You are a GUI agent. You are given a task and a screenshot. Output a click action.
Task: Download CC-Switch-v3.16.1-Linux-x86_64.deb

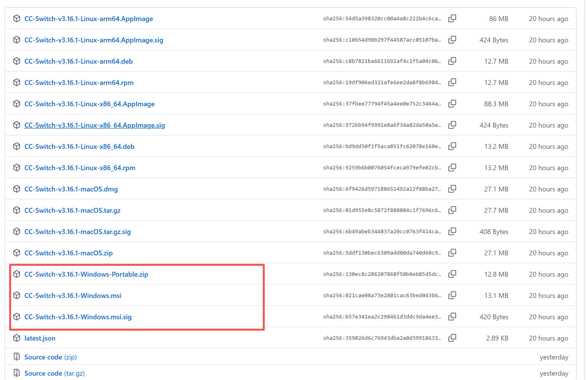(79, 146)
